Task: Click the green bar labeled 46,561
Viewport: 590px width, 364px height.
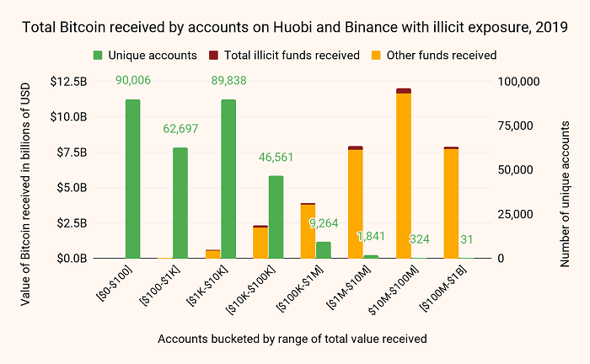Action: (276, 217)
